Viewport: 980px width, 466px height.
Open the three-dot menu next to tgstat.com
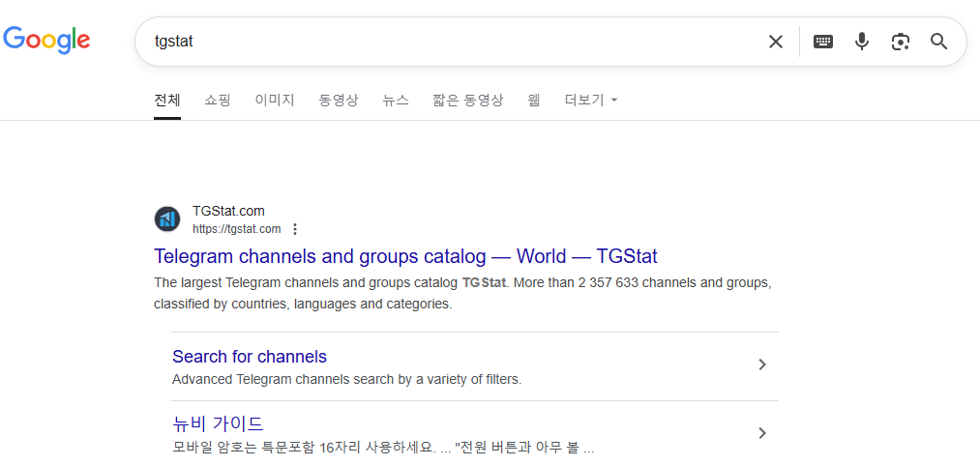(x=295, y=229)
